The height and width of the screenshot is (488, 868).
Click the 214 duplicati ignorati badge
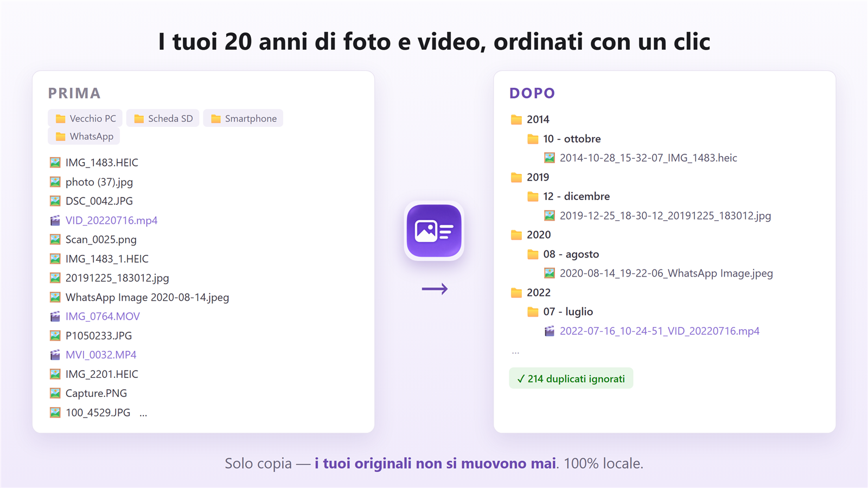[x=571, y=378]
